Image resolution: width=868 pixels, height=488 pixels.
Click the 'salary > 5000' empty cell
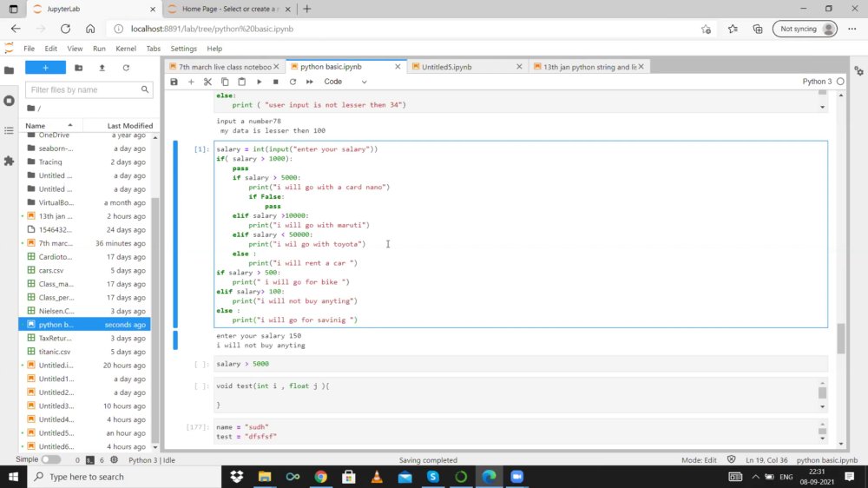520,364
